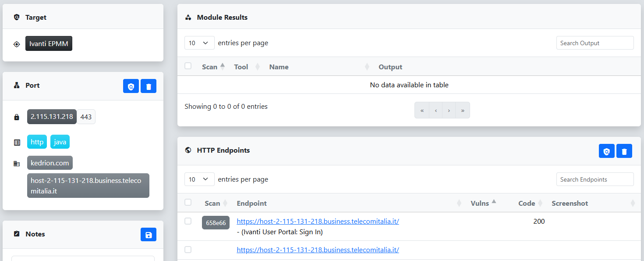Toggle select-all checkbox in Module Results table
644x261 pixels.
click(x=188, y=66)
